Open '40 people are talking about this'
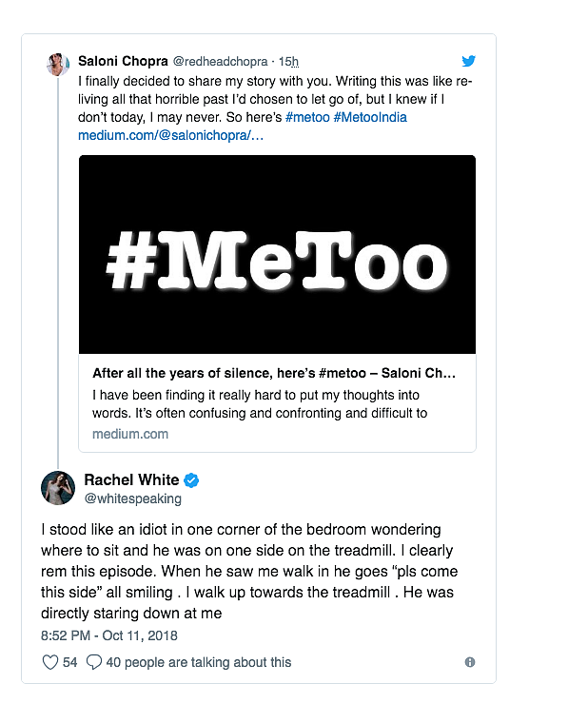The width and height of the screenshot is (588, 703). (x=199, y=662)
